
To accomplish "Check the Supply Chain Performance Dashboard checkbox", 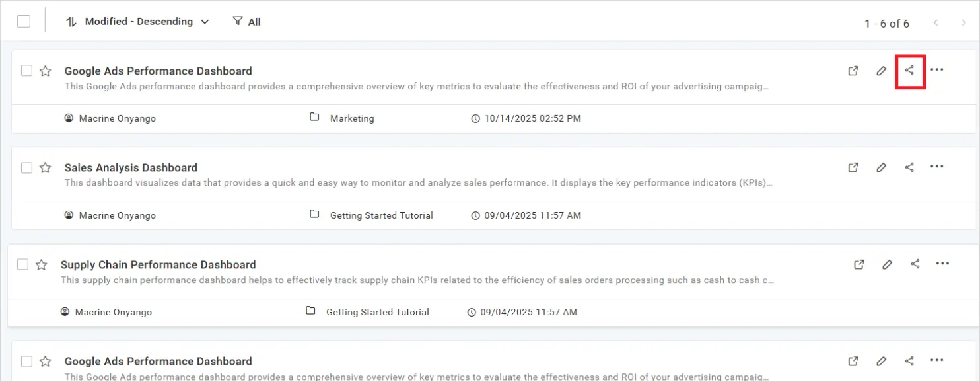I will click(22, 264).
